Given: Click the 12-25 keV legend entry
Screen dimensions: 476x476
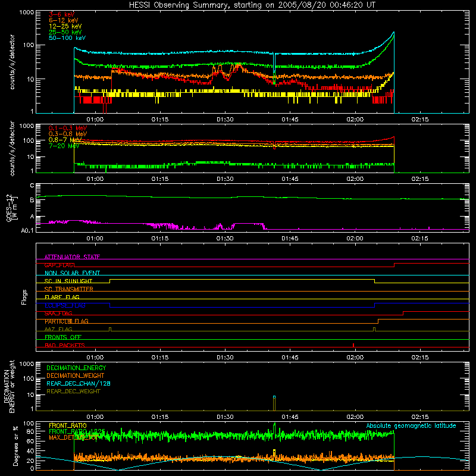Looking at the screenshot, I should (65, 26).
